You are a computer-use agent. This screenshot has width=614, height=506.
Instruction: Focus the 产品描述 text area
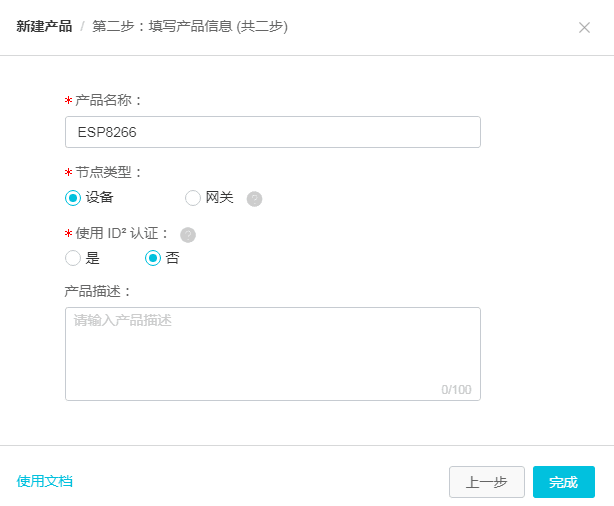[272, 353]
